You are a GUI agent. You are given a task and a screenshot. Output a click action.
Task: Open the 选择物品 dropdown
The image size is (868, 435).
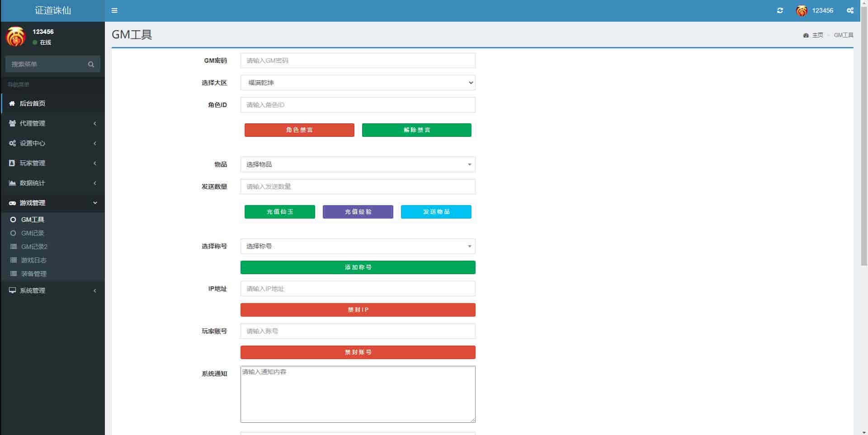tap(358, 164)
